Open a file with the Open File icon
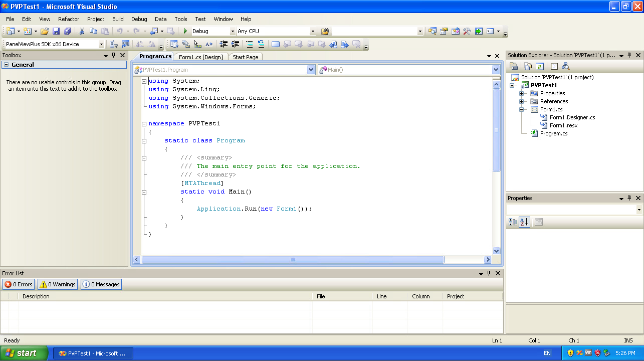Viewport: 644px width, 361px height. 45,31
